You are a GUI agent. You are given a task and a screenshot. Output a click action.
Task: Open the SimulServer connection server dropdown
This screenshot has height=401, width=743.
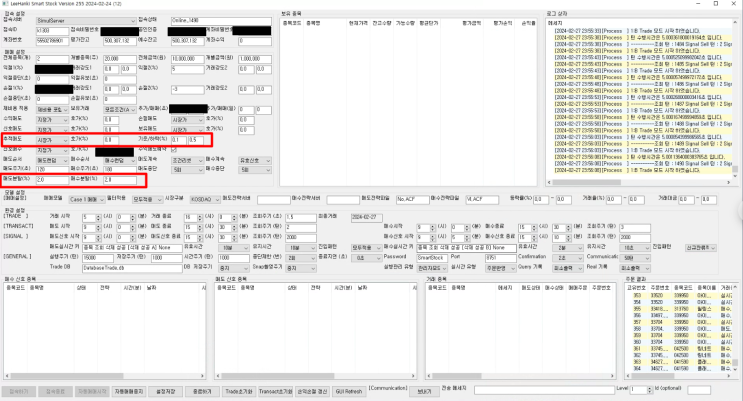click(x=86, y=21)
